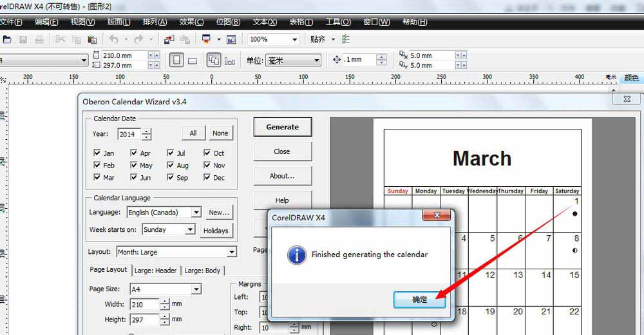This screenshot has height=335, width=644.
Task: Open the 效果(C) menu
Action: point(191,22)
